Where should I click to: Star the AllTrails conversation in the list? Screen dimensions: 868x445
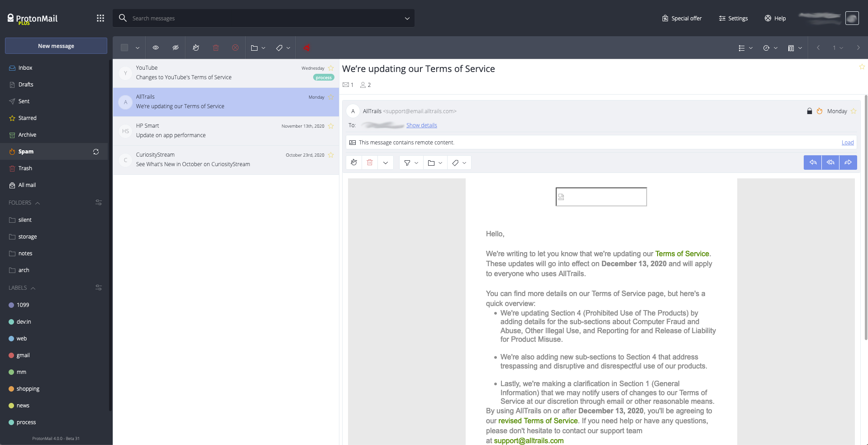click(331, 97)
